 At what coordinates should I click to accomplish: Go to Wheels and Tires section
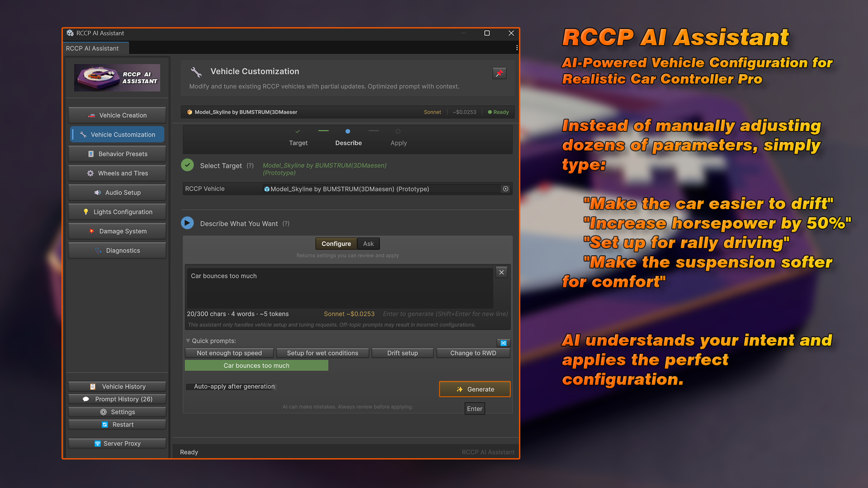pos(117,173)
